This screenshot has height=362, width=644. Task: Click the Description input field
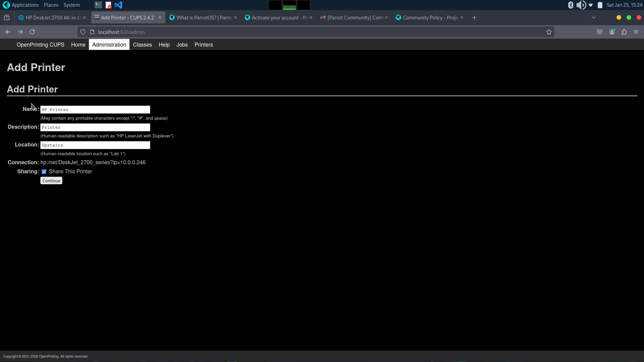click(x=95, y=127)
